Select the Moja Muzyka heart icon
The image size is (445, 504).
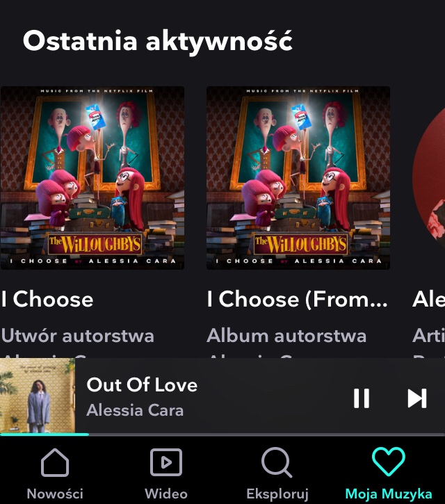coord(389,462)
